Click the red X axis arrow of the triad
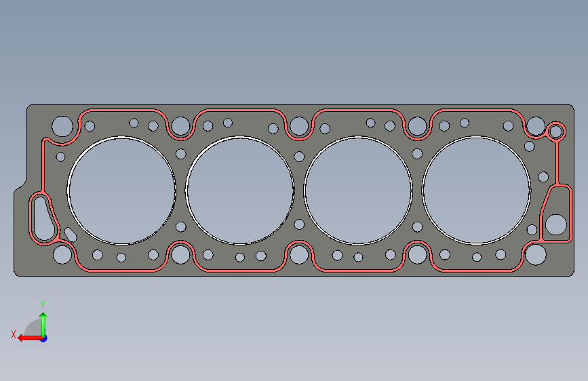 pyautogui.click(x=30, y=338)
